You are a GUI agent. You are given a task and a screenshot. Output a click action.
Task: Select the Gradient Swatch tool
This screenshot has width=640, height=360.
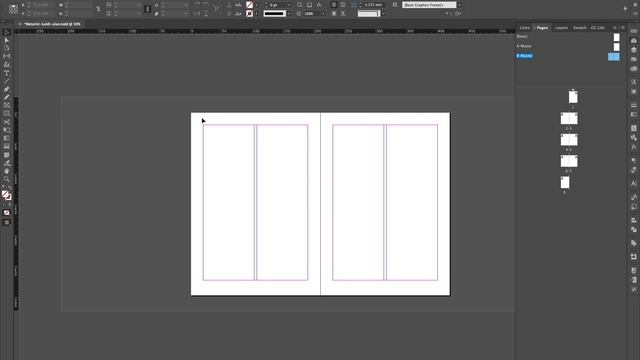pyautogui.click(x=7, y=138)
